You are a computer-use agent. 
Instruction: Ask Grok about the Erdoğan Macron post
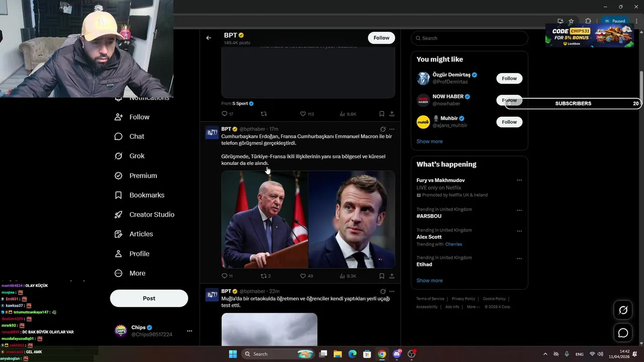point(383,129)
